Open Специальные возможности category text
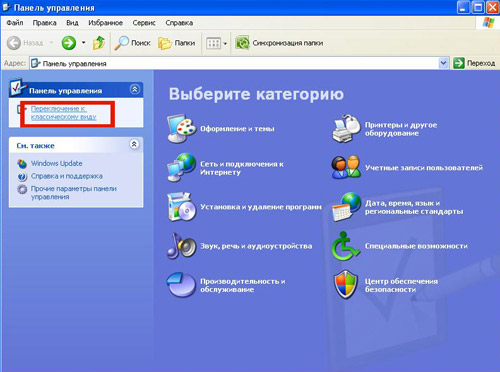500x372 pixels. click(416, 246)
